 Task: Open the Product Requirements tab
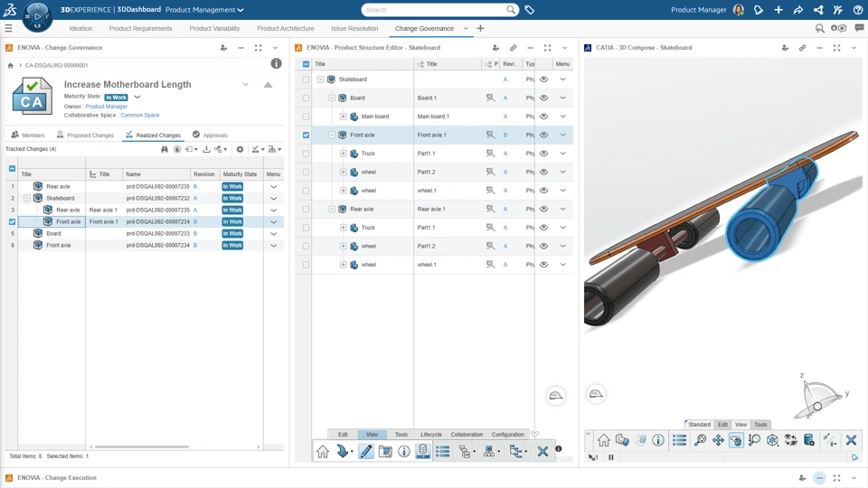click(141, 28)
